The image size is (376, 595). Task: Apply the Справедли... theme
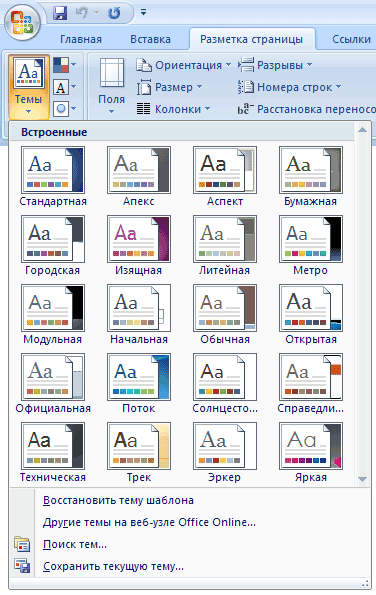[311, 384]
